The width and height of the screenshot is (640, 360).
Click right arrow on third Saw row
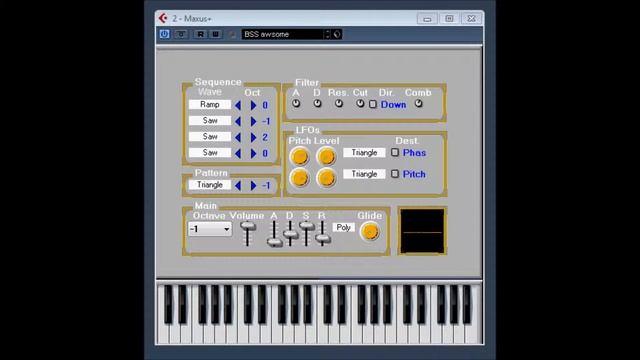click(x=253, y=137)
